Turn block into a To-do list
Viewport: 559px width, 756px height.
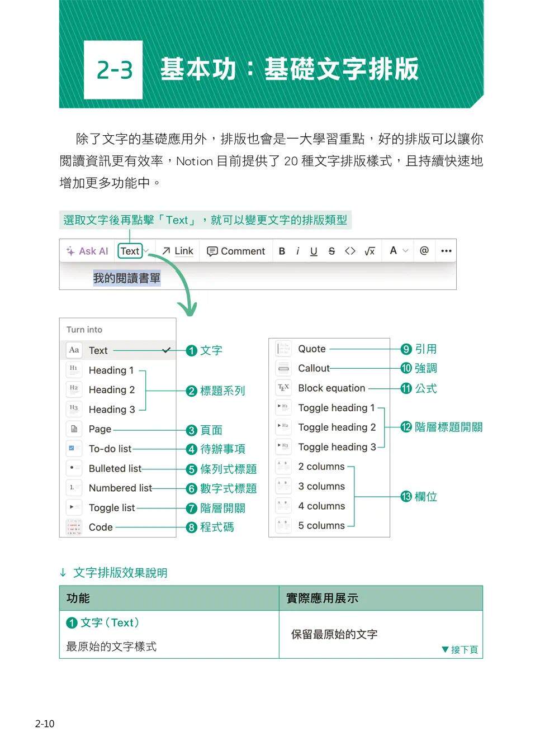click(118, 448)
